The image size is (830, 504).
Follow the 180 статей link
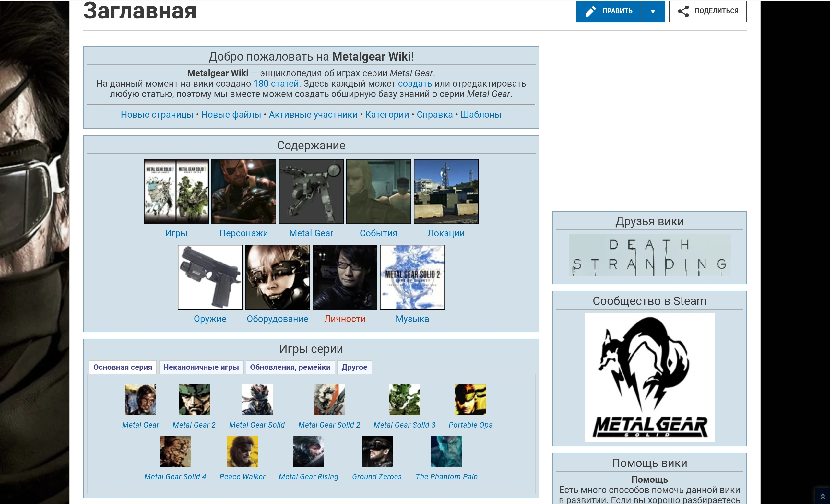pos(276,84)
